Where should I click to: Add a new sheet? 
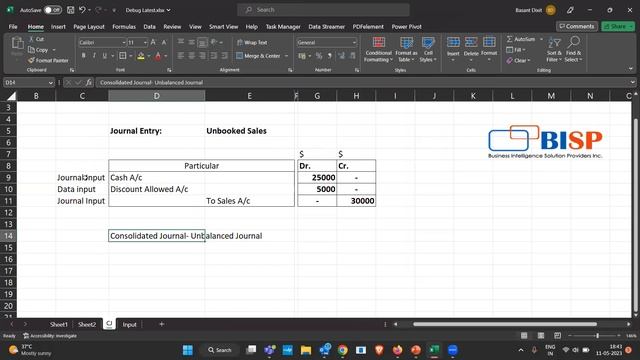[162, 324]
